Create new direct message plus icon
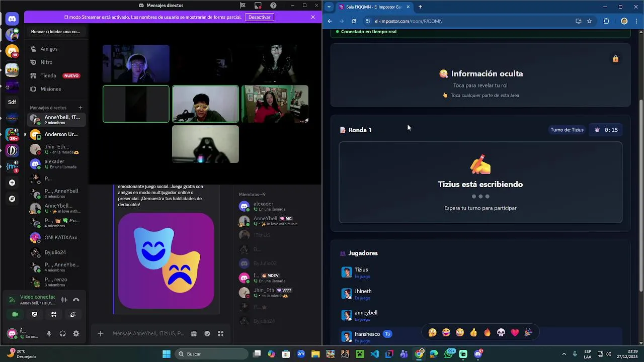This screenshot has width=644, height=362. click(80, 108)
